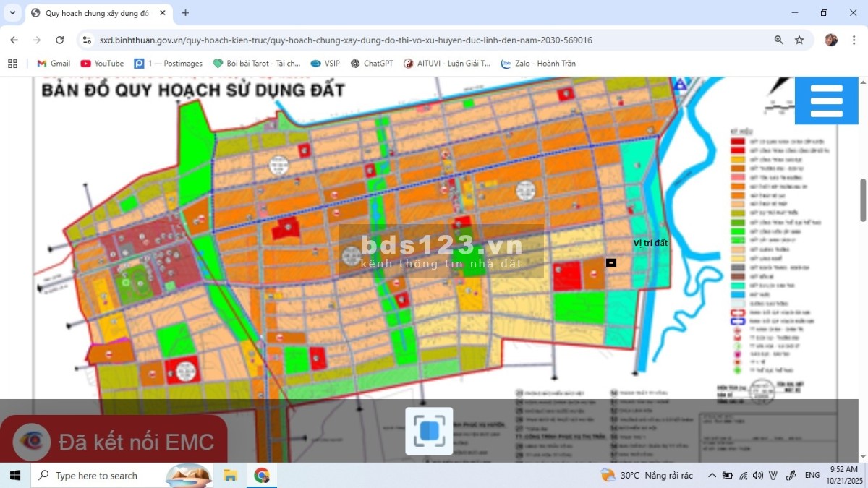Open the site information panel in address bar
Image resolution: width=868 pixels, height=488 pixels.
(87, 40)
